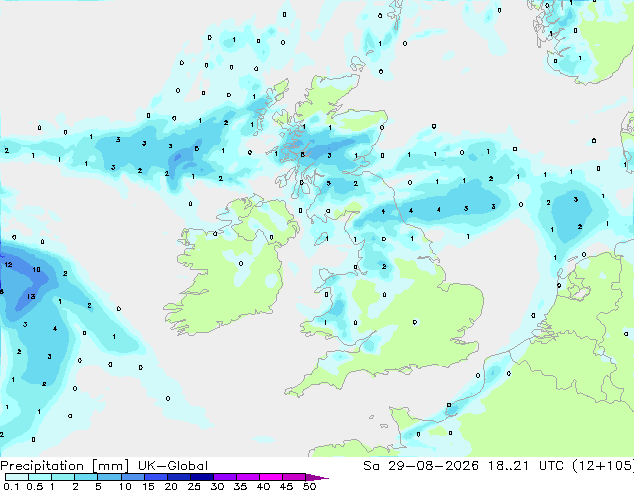Click the '13' precipitation value on the map
The width and height of the screenshot is (634, 490).
tap(31, 296)
